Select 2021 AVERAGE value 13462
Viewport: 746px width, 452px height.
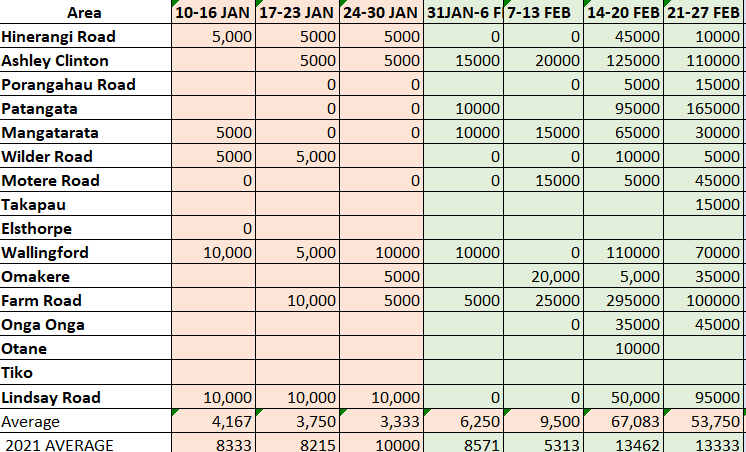point(624,443)
